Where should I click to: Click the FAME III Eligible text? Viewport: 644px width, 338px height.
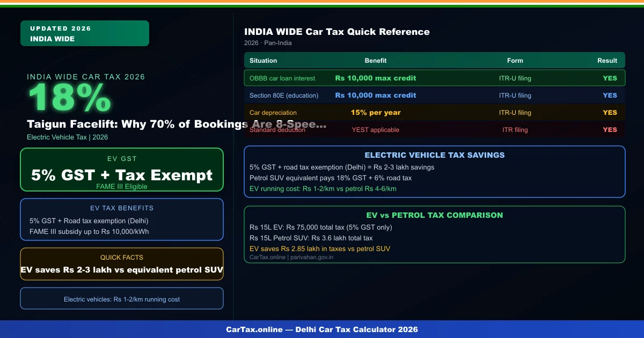pos(122,187)
